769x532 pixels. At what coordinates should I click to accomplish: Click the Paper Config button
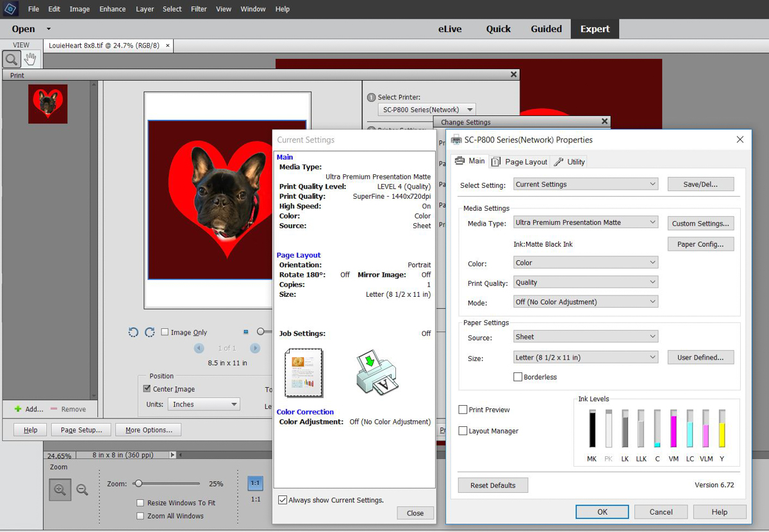tap(700, 244)
